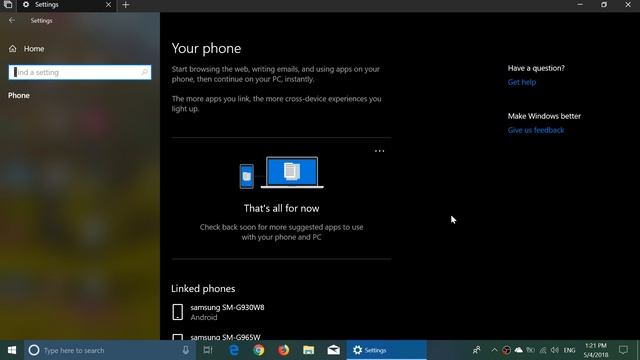Click the ENG language indicator
This screenshot has width=640, height=360.
point(569,350)
